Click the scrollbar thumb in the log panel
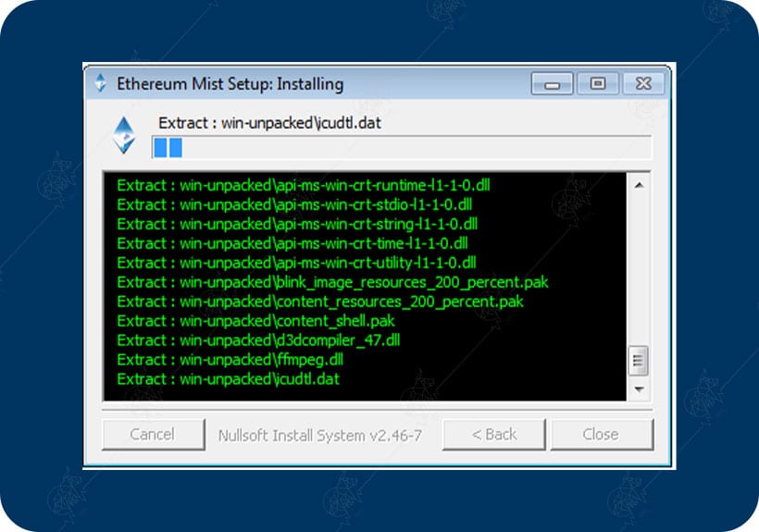The image size is (759, 532). pyautogui.click(x=638, y=360)
